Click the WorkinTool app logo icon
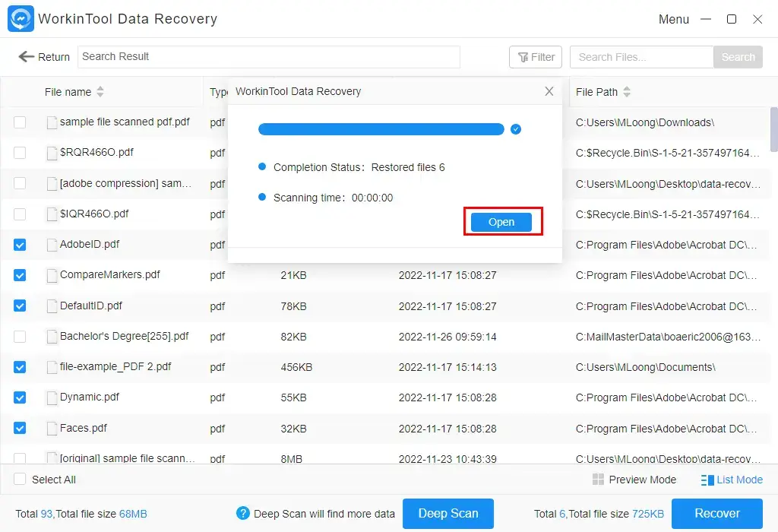 pyautogui.click(x=21, y=19)
